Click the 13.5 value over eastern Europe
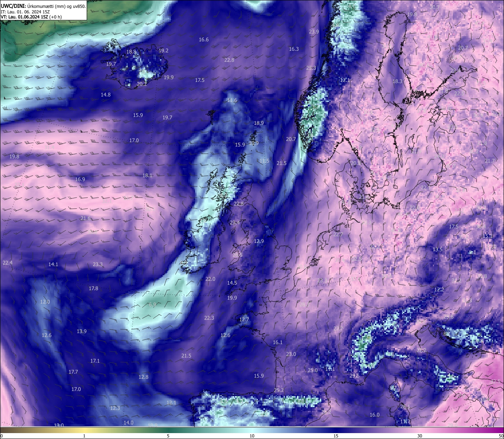Screen dimensions: 504x439 click(x=437, y=250)
